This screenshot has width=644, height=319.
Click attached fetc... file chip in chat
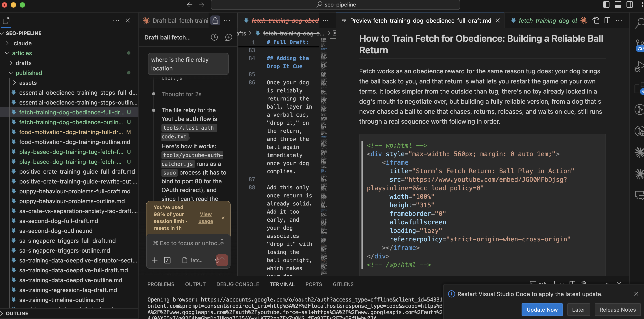click(193, 260)
